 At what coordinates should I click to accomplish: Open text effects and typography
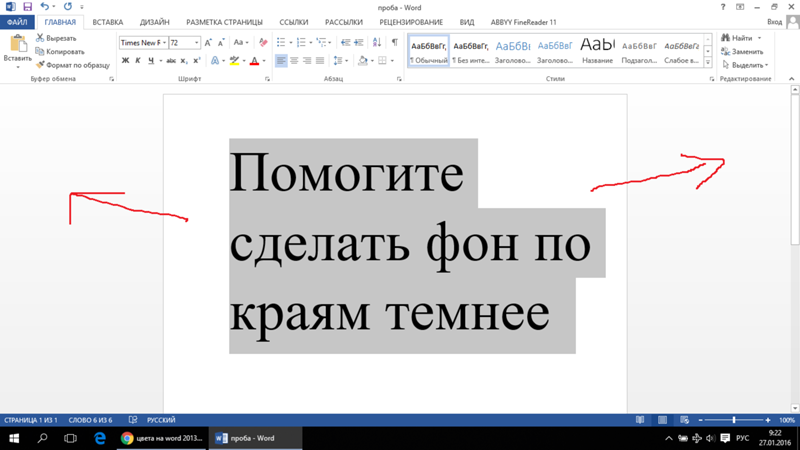[x=215, y=61]
